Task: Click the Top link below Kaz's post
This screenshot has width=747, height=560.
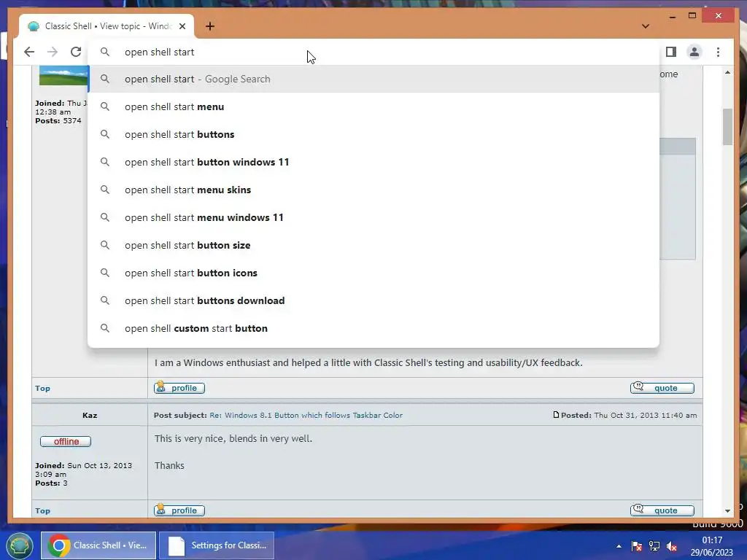Action: [42, 510]
